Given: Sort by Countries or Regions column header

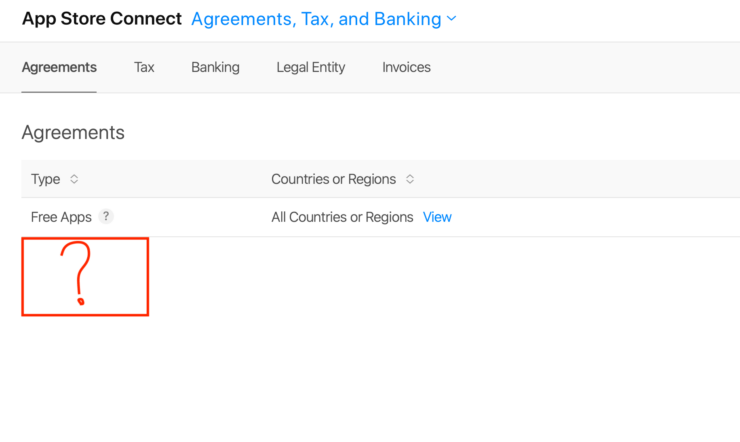Looking at the screenshot, I should tap(333, 180).
